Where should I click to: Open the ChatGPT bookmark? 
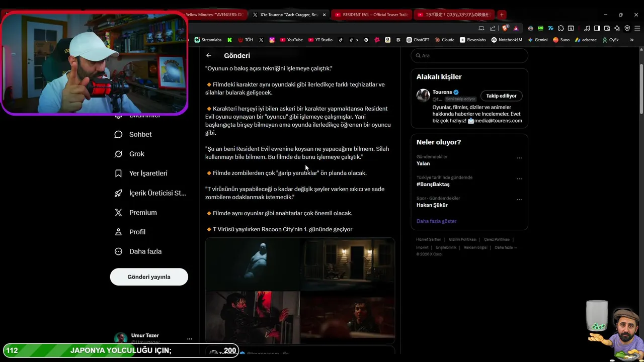[418, 40]
